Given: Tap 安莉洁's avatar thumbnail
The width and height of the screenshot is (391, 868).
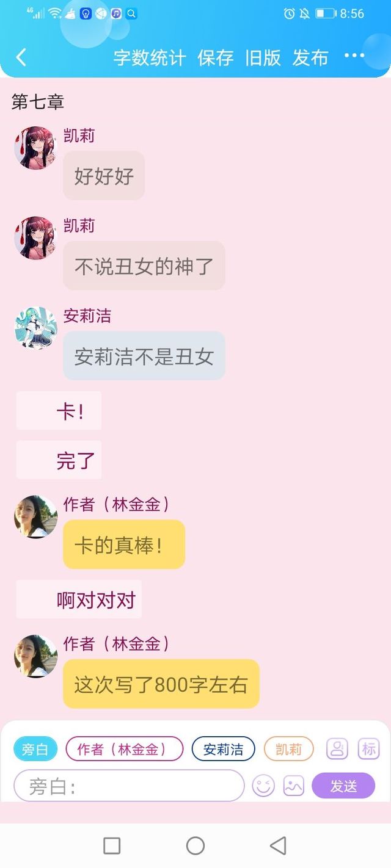Looking at the screenshot, I should [x=35, y=328].
